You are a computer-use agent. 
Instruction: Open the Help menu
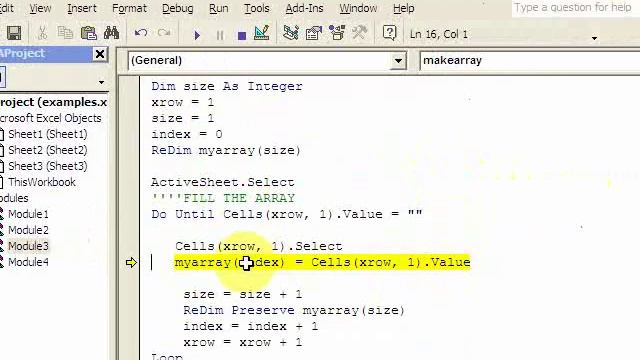[403, 8]
